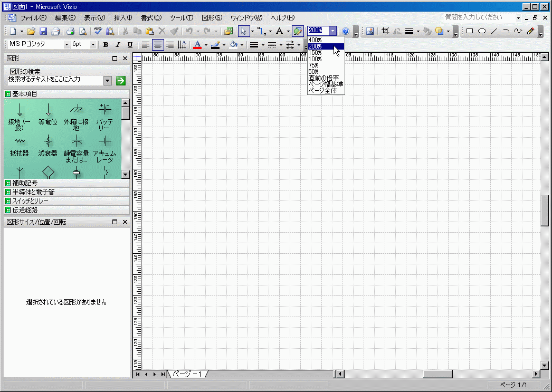The width and height of the screenshot is (552, 392).
Task: Pick the Pencil tool in drawing toolbar
Action: (530, 31)
